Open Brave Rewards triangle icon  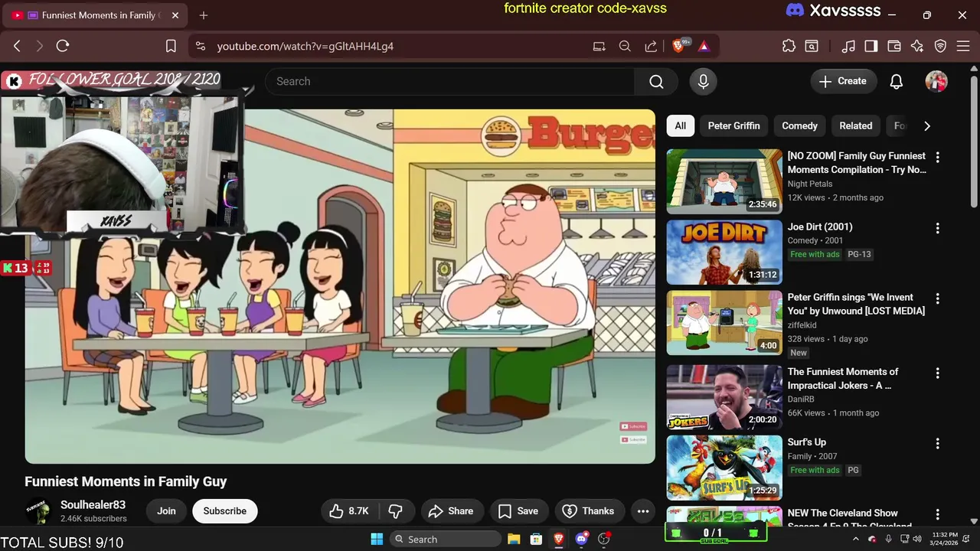tap(704, 46)
